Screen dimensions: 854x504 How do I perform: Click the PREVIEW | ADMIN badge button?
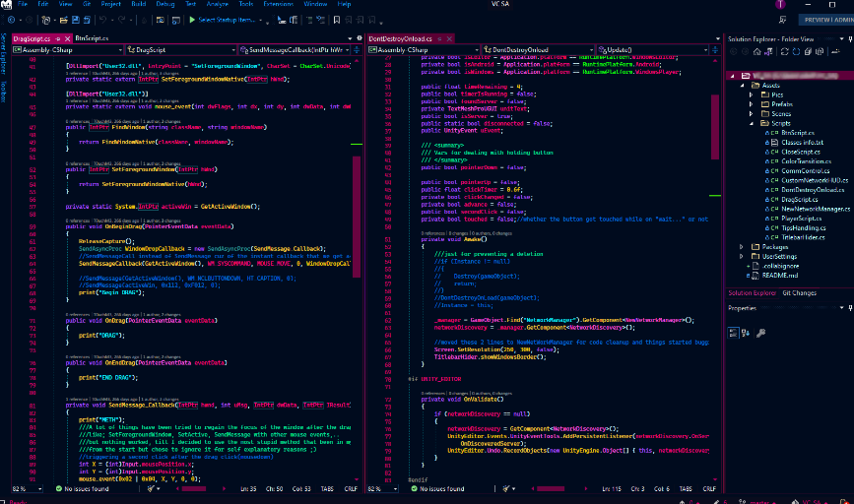click(827, 20)
